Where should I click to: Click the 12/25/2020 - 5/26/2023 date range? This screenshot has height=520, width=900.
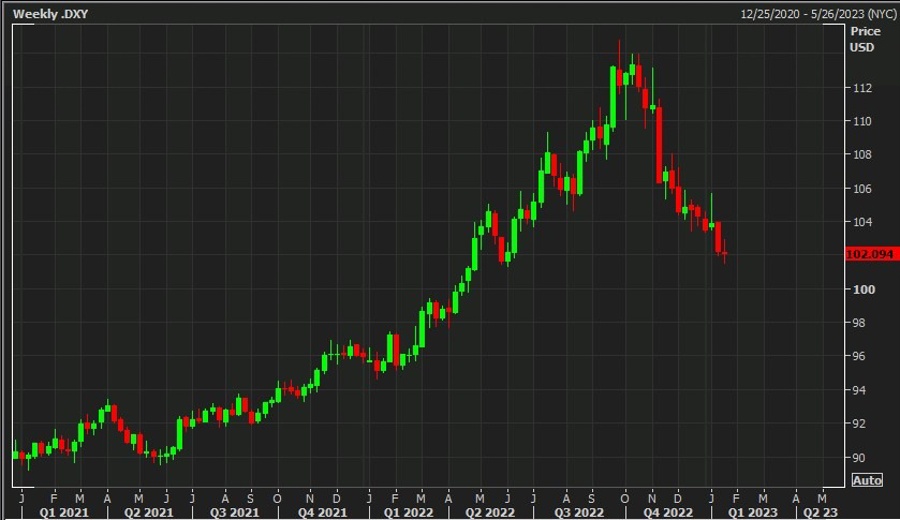[x=818, y=14]
